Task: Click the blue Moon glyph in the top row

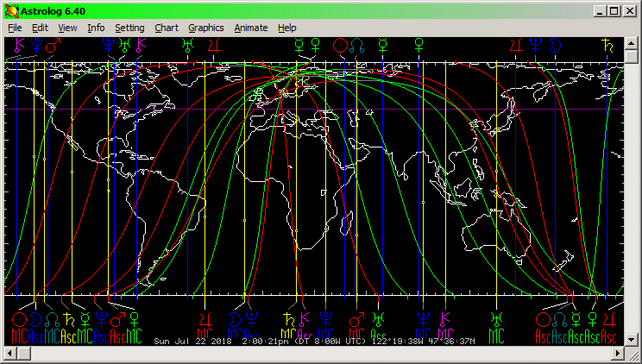Action: pyautogui.click(x=557, y=44)
